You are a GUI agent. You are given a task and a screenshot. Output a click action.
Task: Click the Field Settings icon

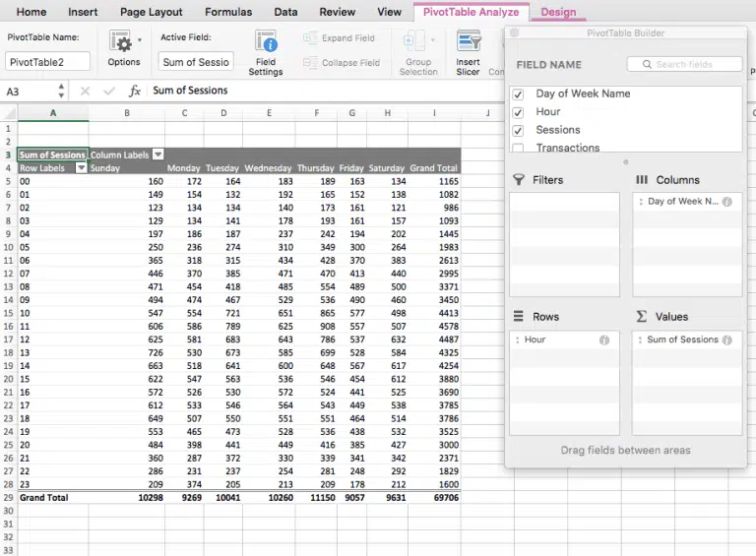[x=265, y=42]
